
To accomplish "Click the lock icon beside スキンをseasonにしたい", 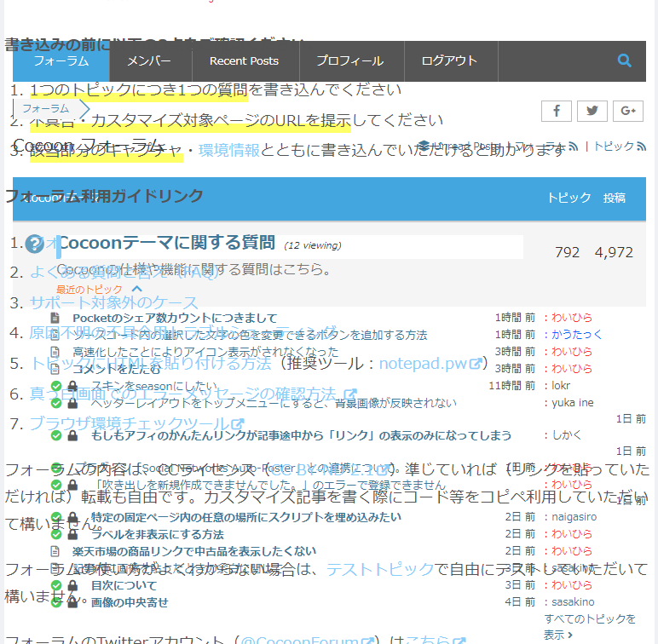I will click(x=72, y=386).
